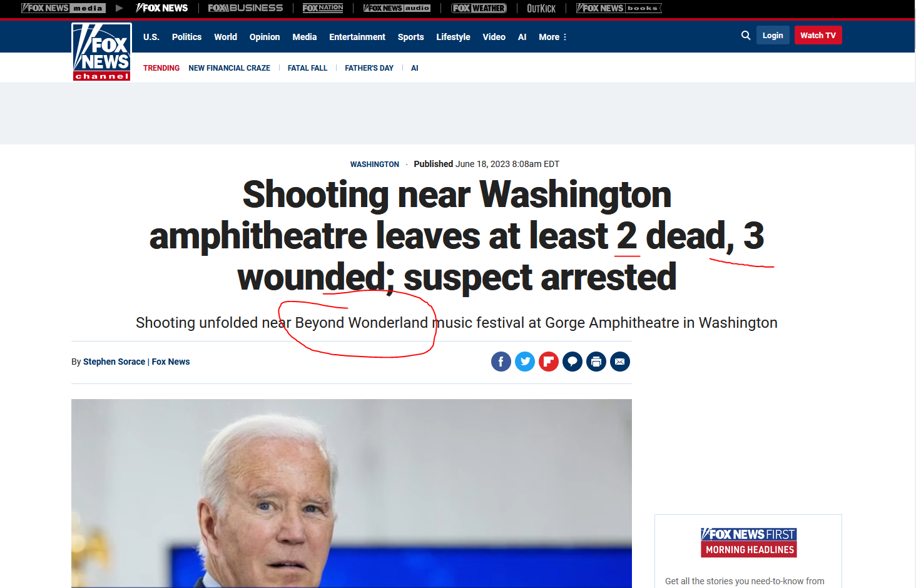This screenshot has height=588, width=916.
Task: Email the article via envelope icon
Action: pyautogui.click(x=620, y=362)
